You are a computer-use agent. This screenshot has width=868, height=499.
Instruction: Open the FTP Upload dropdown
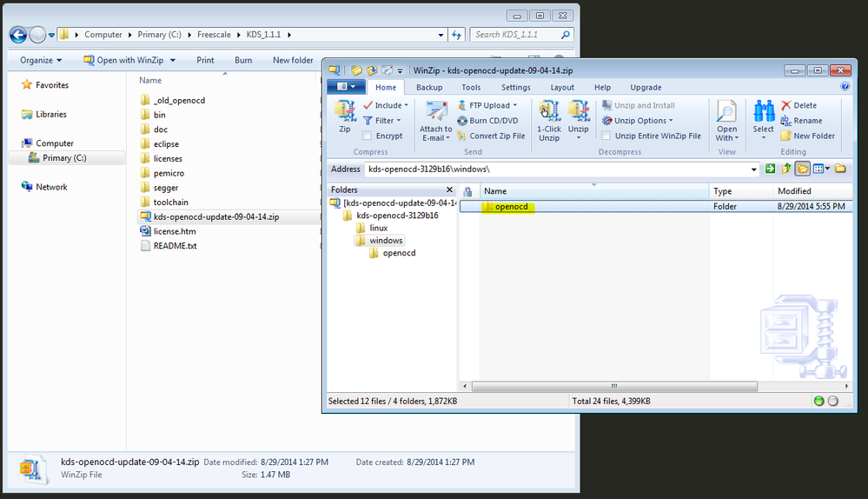tap(487, 105)
